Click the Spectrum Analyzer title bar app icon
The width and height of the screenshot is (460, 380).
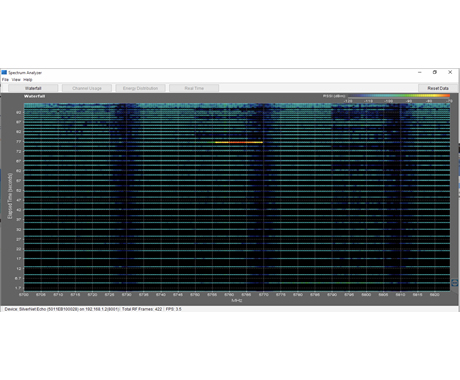coord(4,72)
